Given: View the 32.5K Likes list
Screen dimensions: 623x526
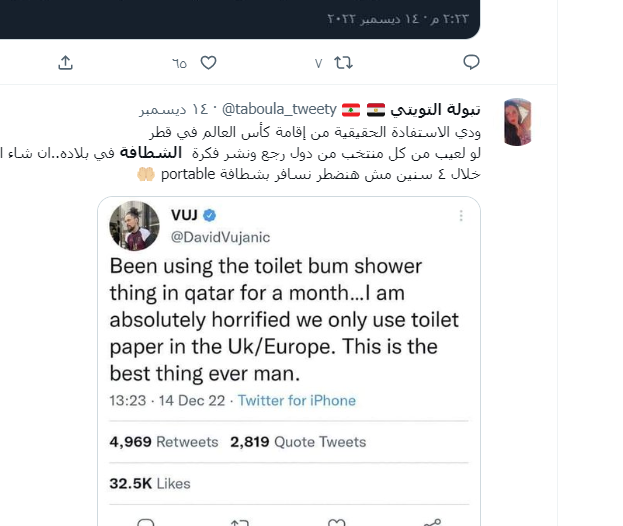Looking at the screenshot, I should coord(150,483).
